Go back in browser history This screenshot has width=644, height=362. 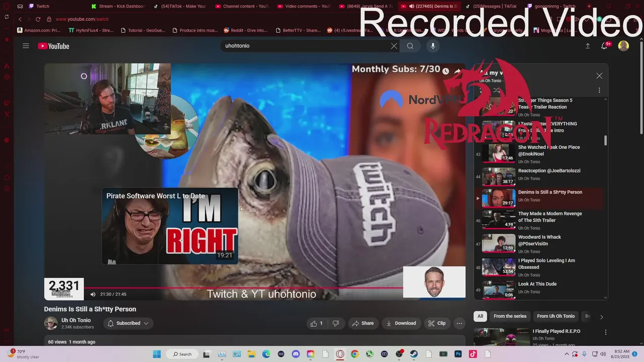tap(20, 19)
